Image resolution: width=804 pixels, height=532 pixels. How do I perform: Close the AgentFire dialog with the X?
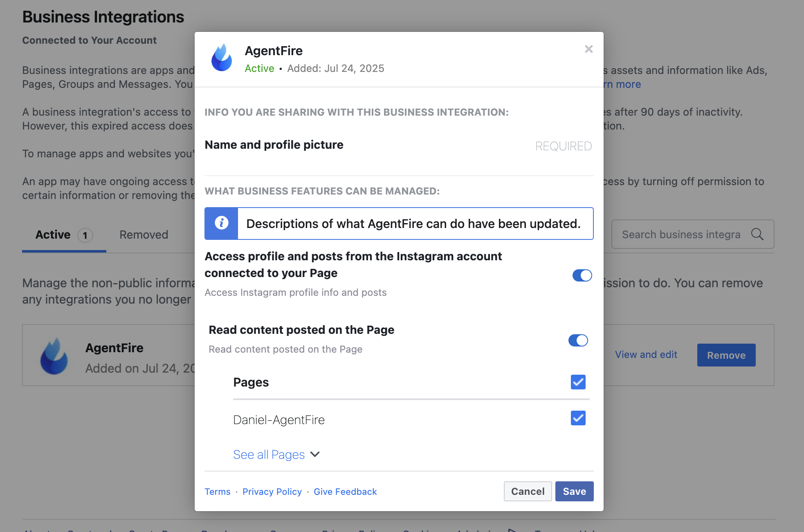click(588, 49)
